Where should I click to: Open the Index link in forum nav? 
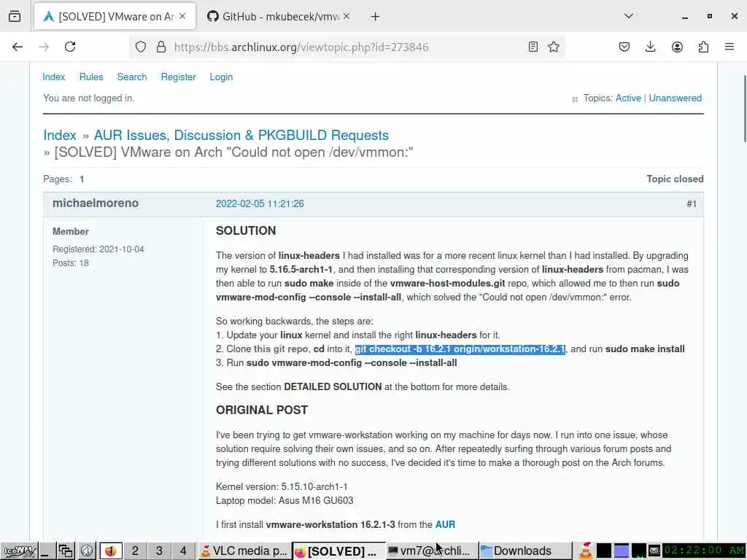click(x=54, y=77)
